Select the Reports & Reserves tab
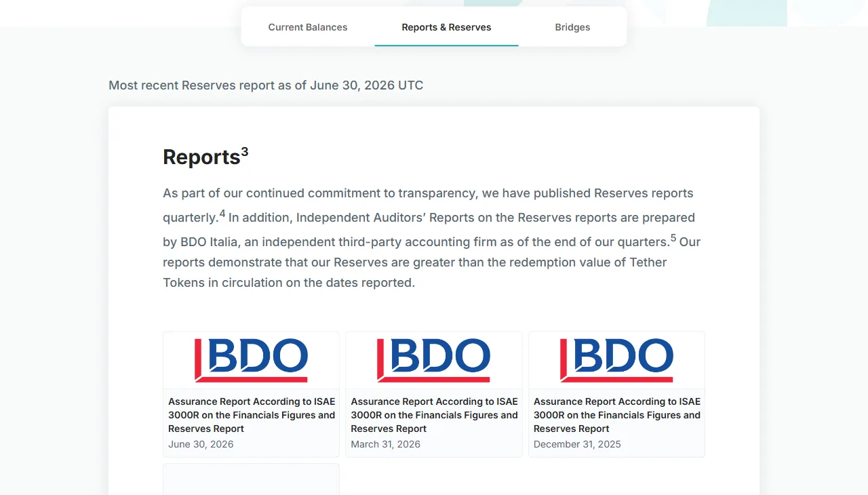Image resolution: width=868 pixels, height=495 pixels. click(446, 28)
